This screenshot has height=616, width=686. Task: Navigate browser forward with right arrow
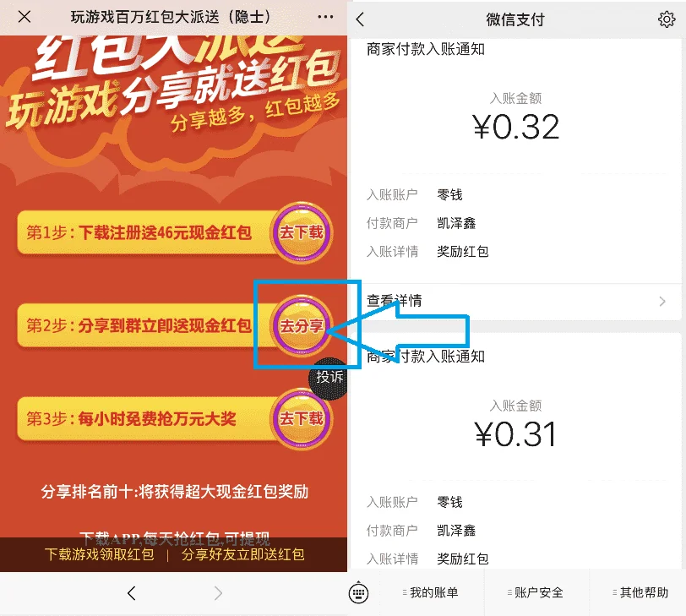point(218,593)
